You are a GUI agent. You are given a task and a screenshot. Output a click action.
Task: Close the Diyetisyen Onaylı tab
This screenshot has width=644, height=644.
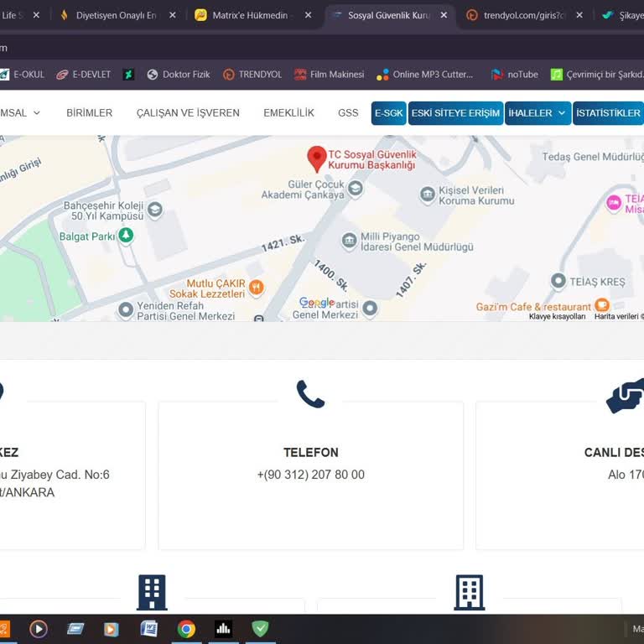pyautogui.click(x=173, y=15)
